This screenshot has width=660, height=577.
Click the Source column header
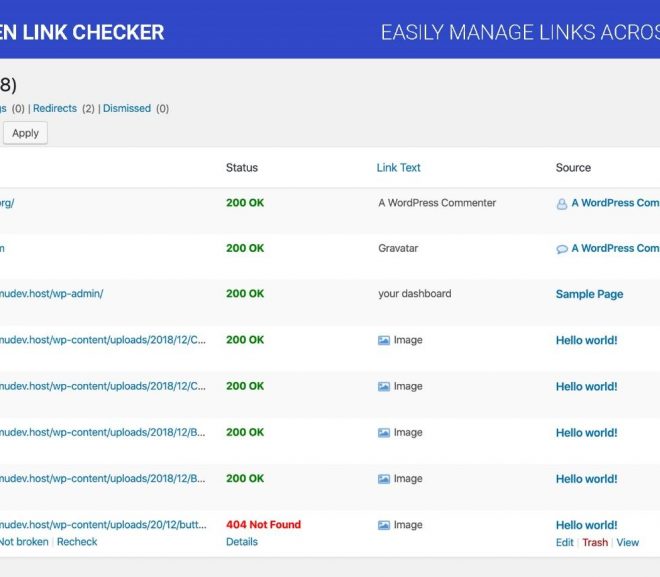[573, 168]
